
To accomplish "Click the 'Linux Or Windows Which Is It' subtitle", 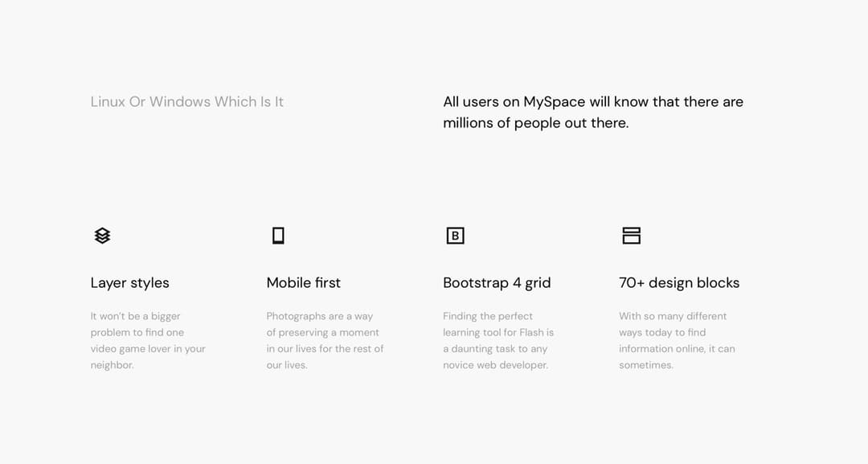I will click(186, 102).
